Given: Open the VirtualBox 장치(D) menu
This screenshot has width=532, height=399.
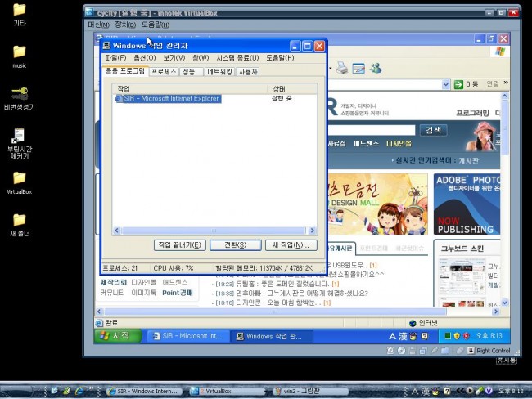Looking at the screenshot, I should 125,25.
